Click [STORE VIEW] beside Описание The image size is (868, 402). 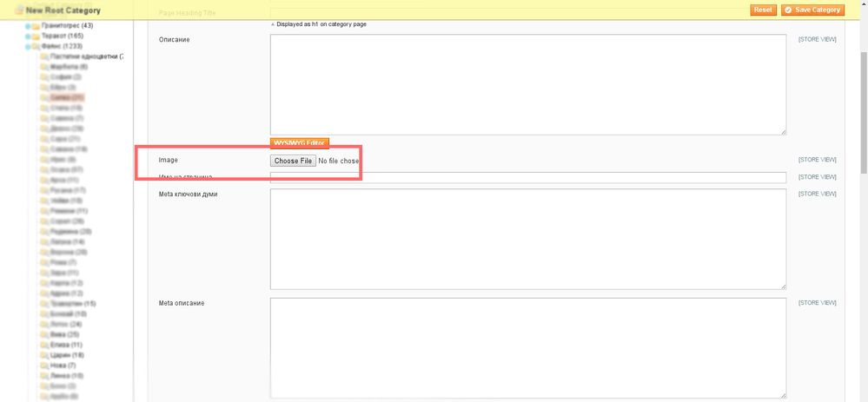coord(817,39)
